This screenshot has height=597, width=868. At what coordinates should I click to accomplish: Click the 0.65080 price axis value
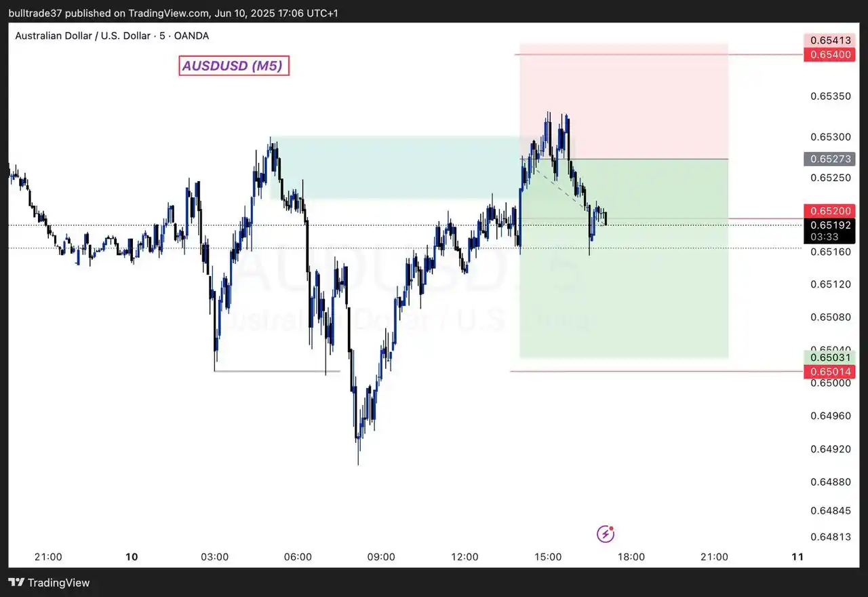pyautogui.click(x=831, y=317)
